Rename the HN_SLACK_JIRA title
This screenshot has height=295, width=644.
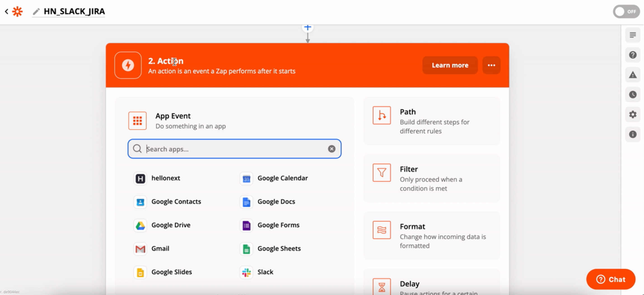point(74,11)
